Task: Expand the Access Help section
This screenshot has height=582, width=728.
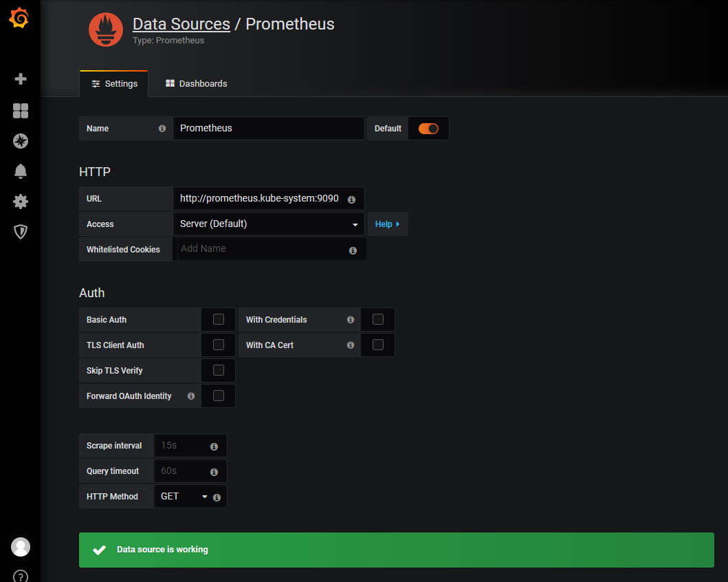Action: coord(387,224)
